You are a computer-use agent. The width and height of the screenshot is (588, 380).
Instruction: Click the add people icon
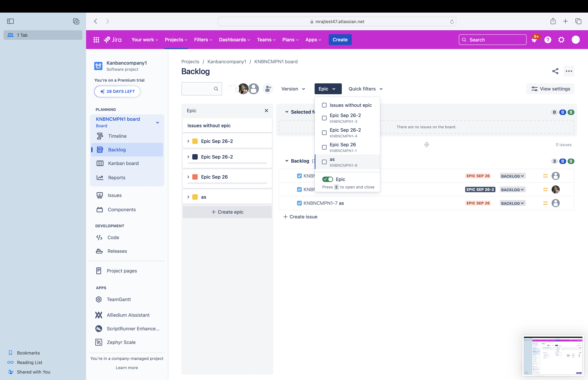268,89
